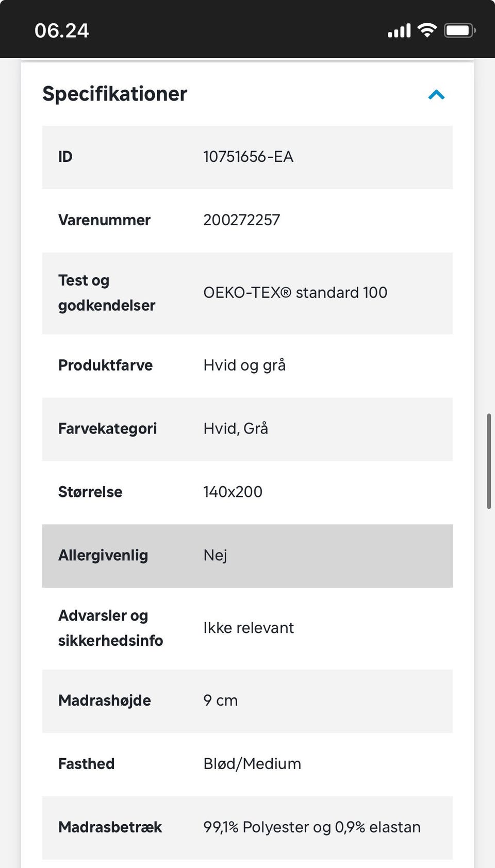Collapse the Specifikationer section chevron
The width and height of the screenshot is (495, 868).
tap(436, 95)
